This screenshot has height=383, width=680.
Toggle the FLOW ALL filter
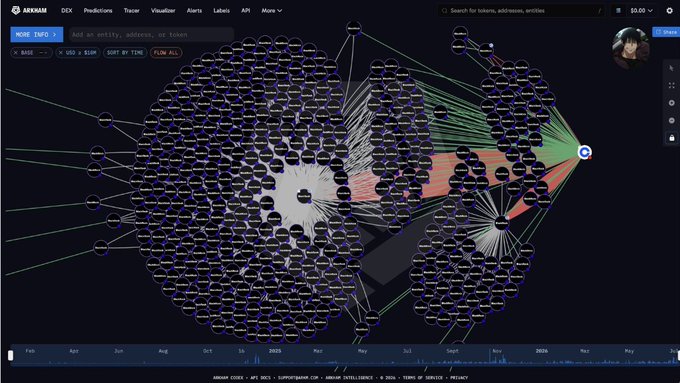point(166,52)
